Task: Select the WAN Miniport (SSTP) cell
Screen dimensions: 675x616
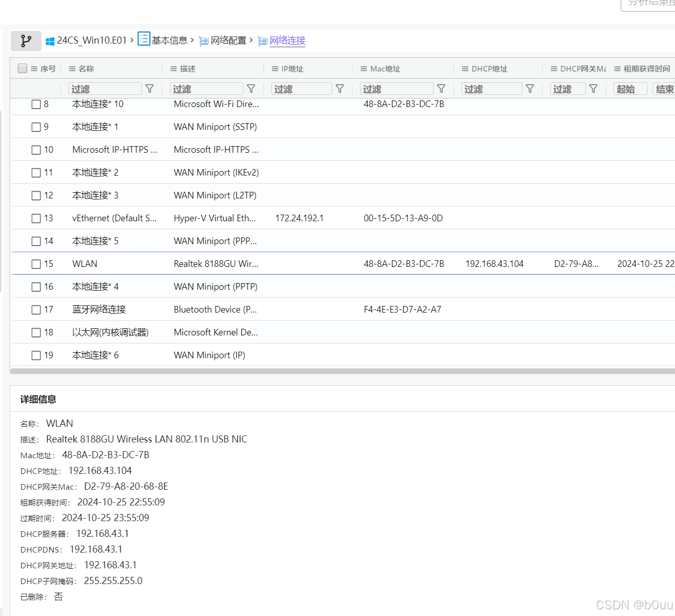Action: coord(216,127)
